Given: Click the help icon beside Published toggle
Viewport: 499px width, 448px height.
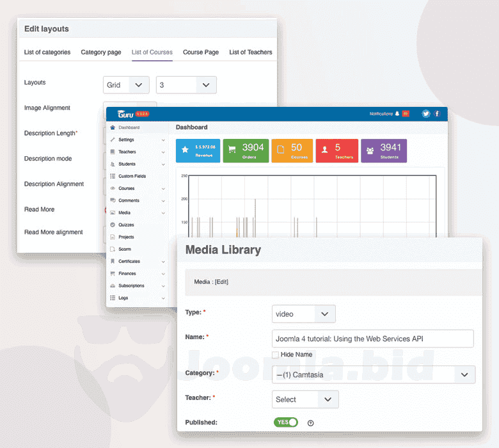Looking at the screenshot, I should tap(311, 422).
